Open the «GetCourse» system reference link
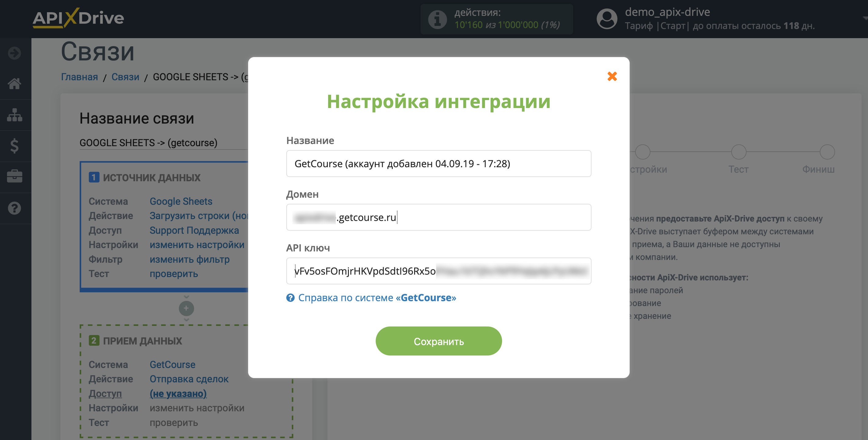Screen dimensions: 868x440 [x=426, y=298]
